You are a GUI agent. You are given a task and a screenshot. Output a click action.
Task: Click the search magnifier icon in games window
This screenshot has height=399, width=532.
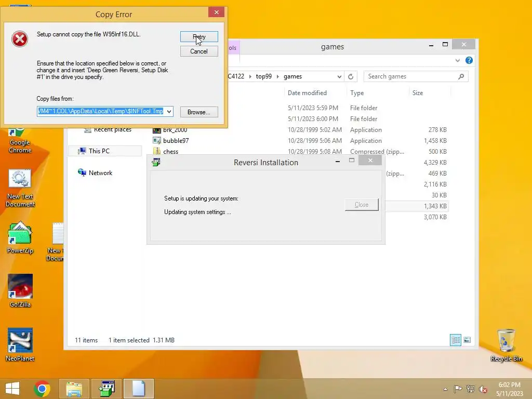coord(461,76)
